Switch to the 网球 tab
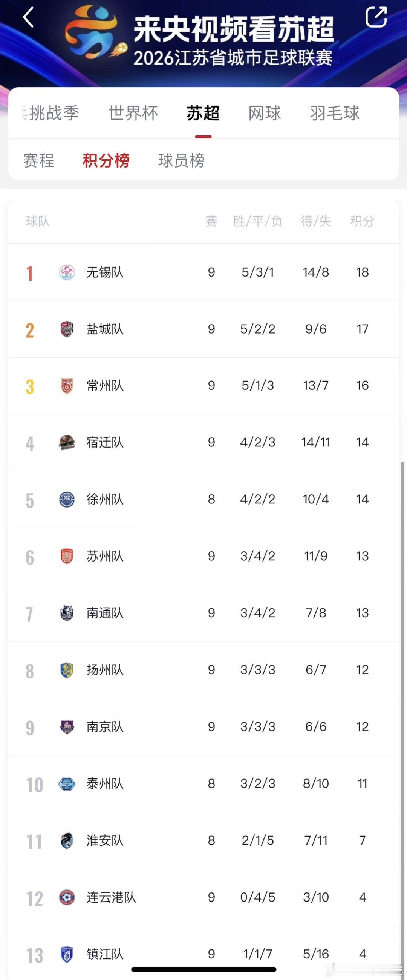This screenshot has height=980, width=407. 265,113
